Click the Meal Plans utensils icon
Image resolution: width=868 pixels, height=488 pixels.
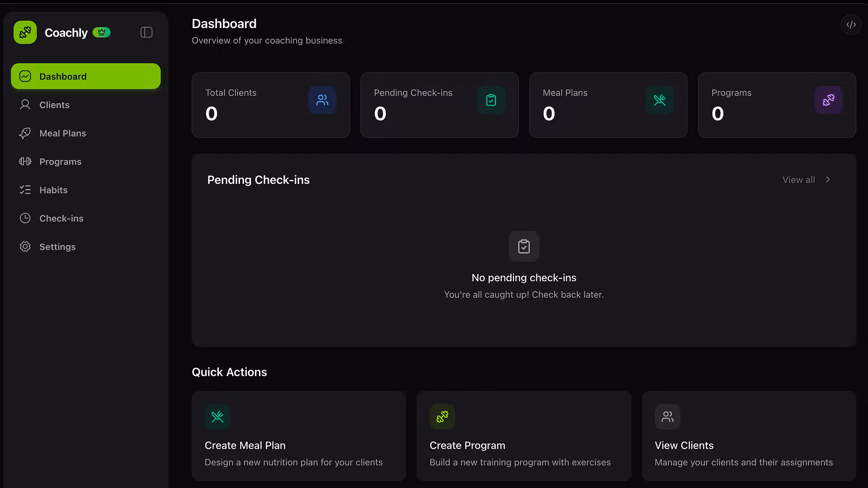(x=660, y=100)
